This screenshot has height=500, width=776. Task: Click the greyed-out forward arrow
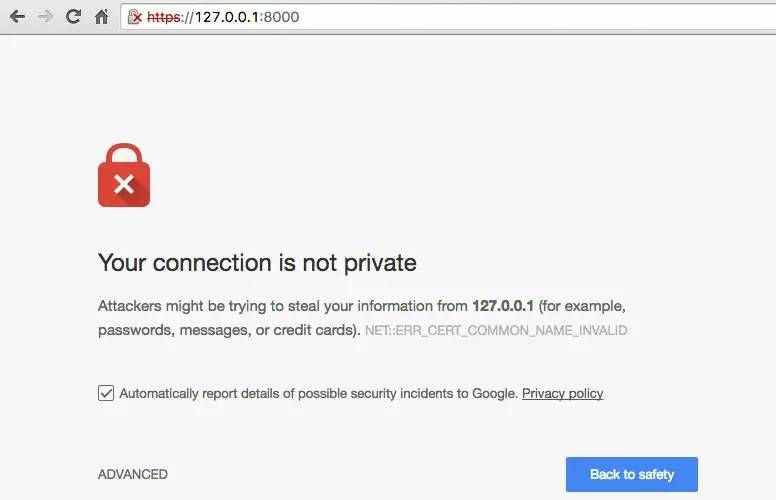click(46, 16)
